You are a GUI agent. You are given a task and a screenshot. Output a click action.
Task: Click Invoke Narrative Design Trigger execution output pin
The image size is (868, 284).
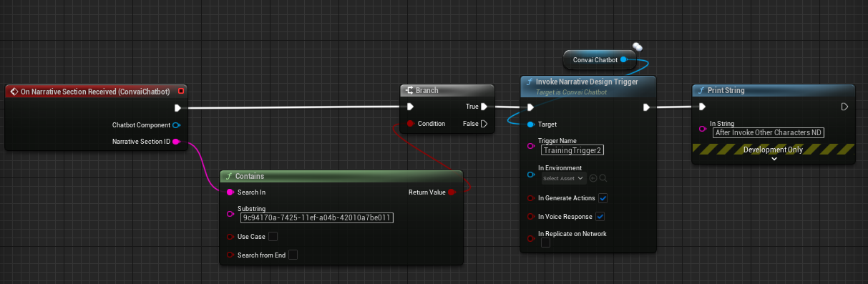(x=646, y=107)
